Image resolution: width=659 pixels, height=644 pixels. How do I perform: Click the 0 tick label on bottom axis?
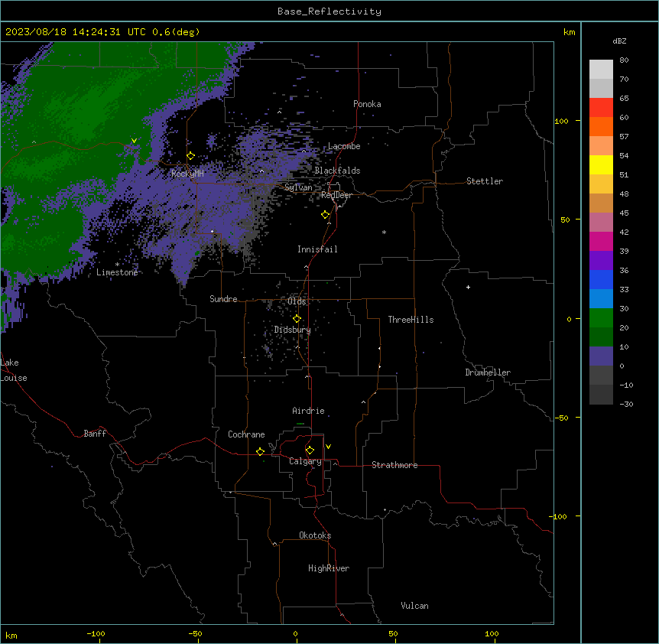click(295, 633)
